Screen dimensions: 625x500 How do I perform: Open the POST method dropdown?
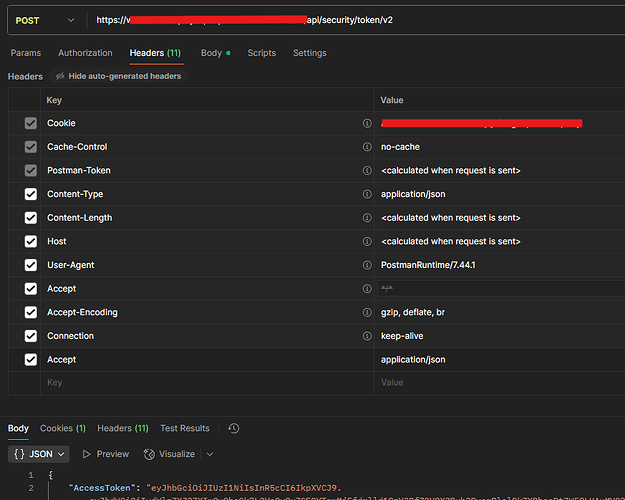(45, 20)
